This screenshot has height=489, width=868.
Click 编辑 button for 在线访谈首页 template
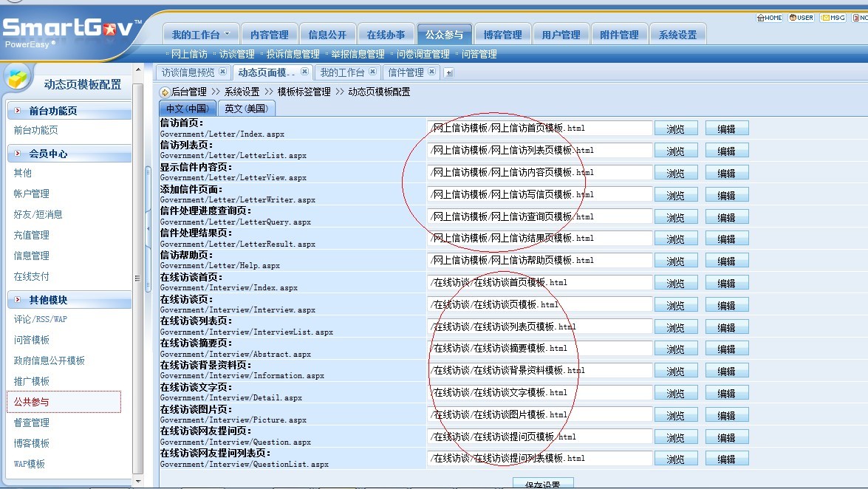pos(726,283)
